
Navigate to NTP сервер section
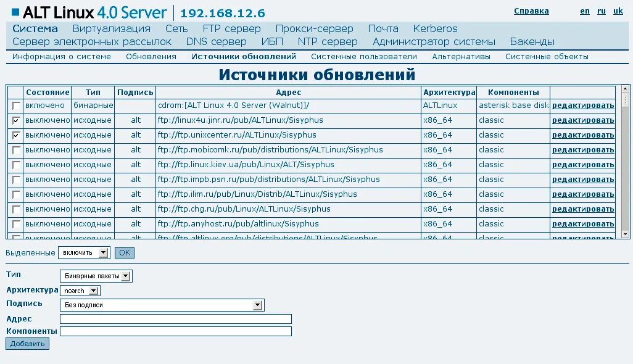[x=328, y=41]
